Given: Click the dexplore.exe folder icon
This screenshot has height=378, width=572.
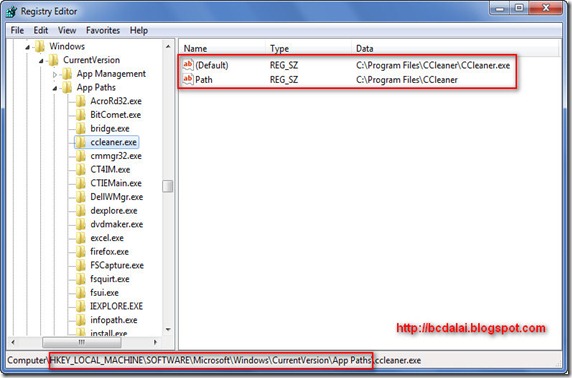Looking at the screenshot, I should coord(81,211).
